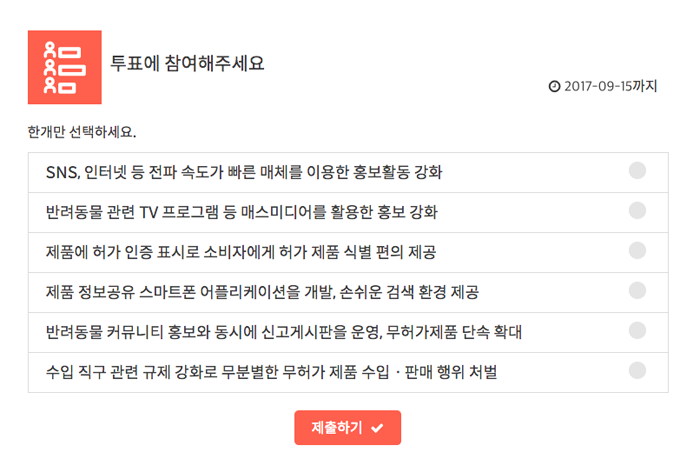Select radio button for the 수입 직구 규제 option
700x459 pixels.
click(637, 371)
